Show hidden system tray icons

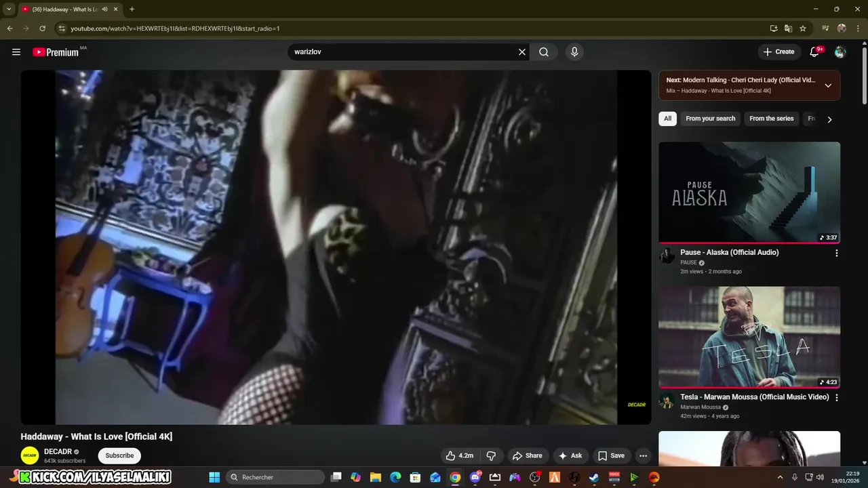pyautogui.click(x=780, y=477)
